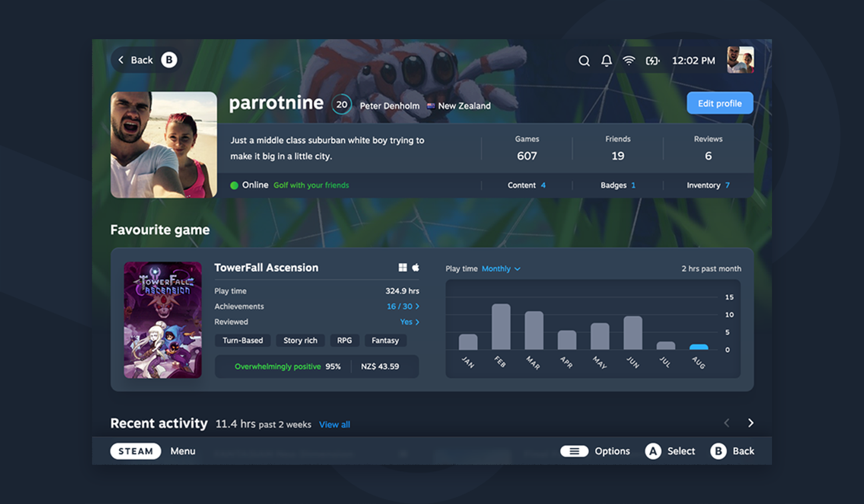
Task: Open the Reviewed Yes chevron link
Action: pyautogui.click(x=410, y=322)
